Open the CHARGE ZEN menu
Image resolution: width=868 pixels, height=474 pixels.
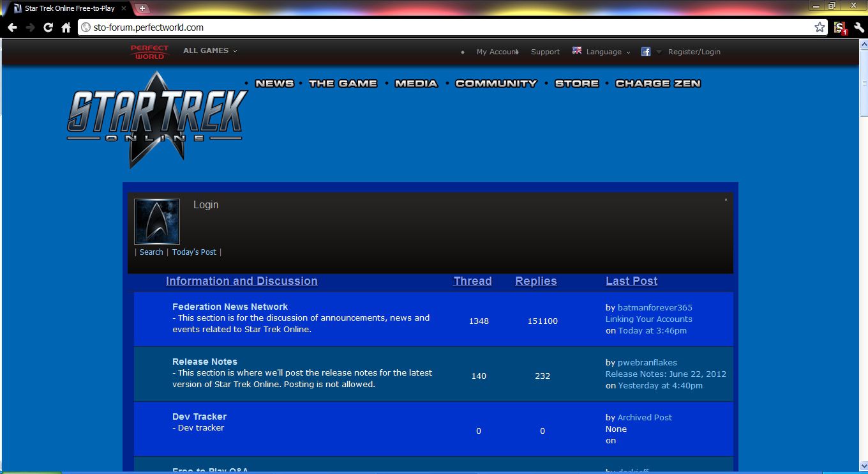[658, 83]
